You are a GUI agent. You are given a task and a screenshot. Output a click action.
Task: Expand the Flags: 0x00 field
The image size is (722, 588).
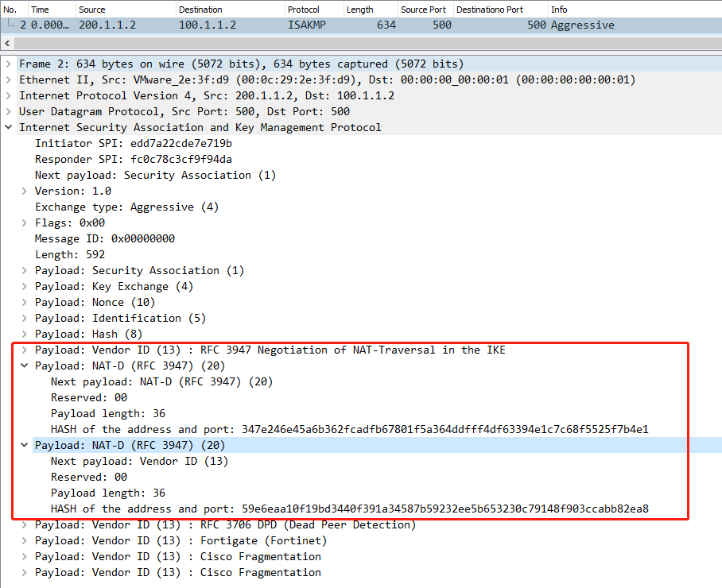[25, 222]
